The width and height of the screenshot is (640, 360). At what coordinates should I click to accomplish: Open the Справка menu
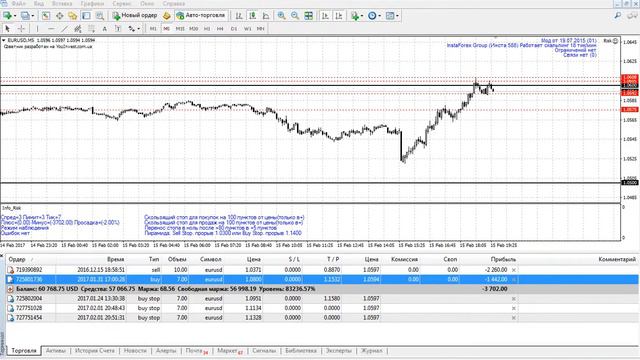pyautogui.click(x=174, y=3)
